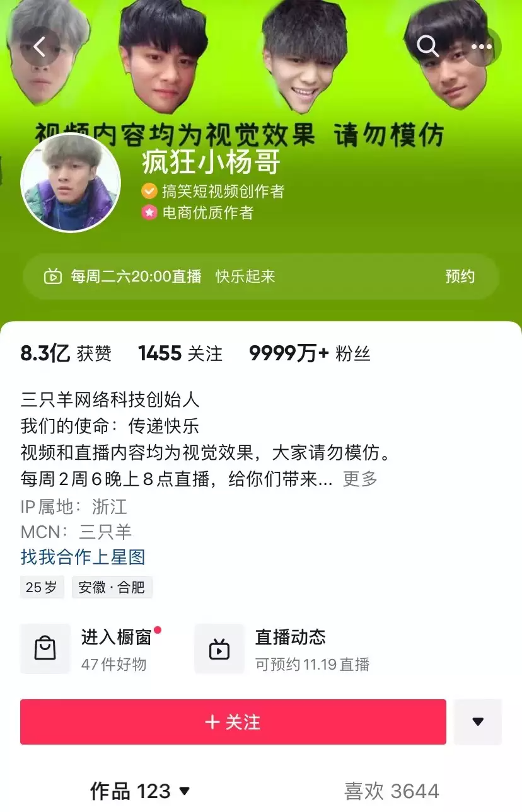Tap the 直播动态 TV icon
This screenshot has width=522, height=812.
219,648
